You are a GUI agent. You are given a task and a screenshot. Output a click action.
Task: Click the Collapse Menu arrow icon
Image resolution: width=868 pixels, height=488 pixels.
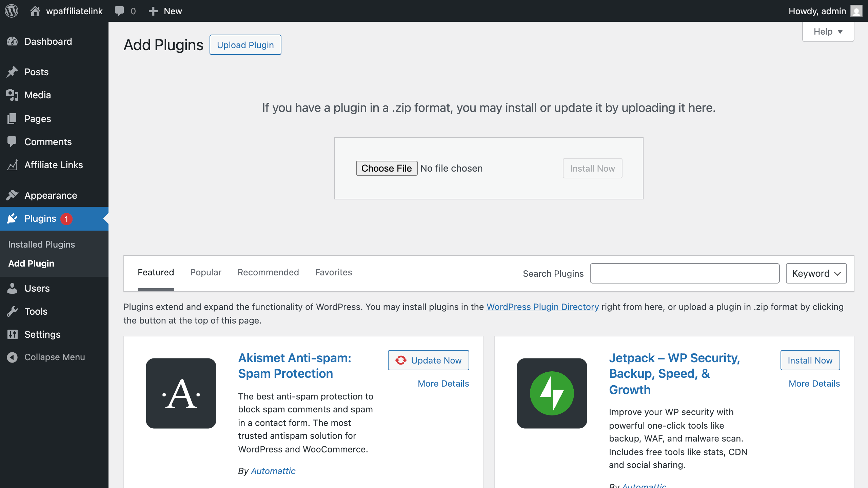coord(12,357)
